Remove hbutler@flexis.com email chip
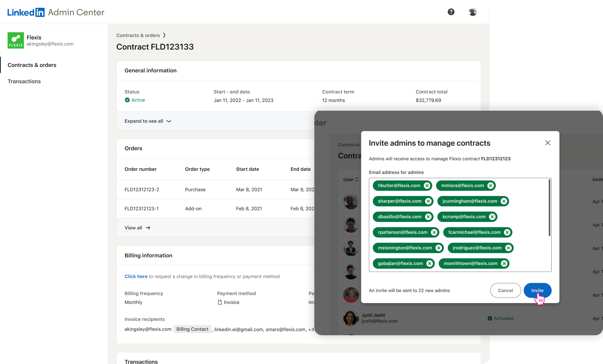603x364 pixels. pyautogui.click(x=427, y=186)
